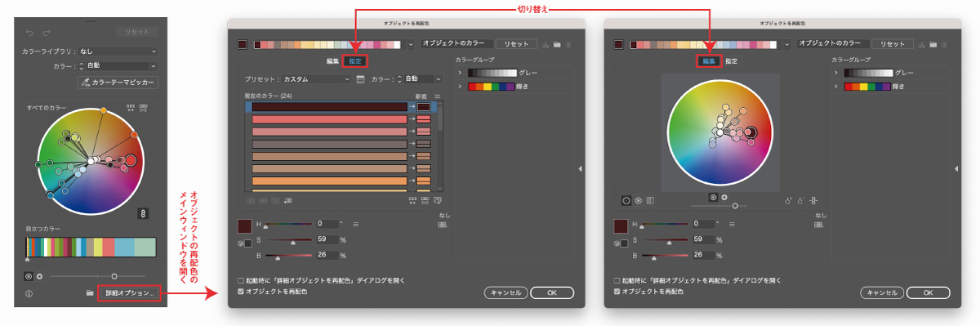Click the 目立つカラー prominent colors strip
This screenshot has height=326, width=980.
(91, 248)
